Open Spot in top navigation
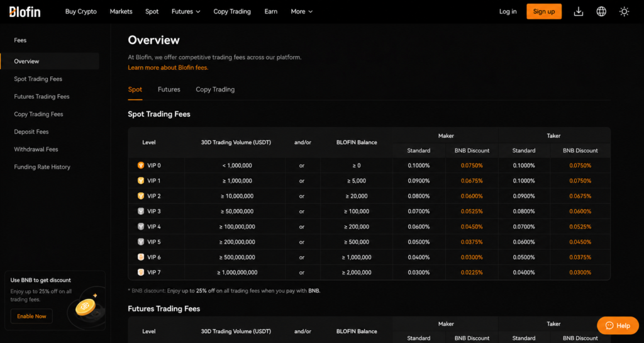644x343 pixels. click(x=152, y=11)
